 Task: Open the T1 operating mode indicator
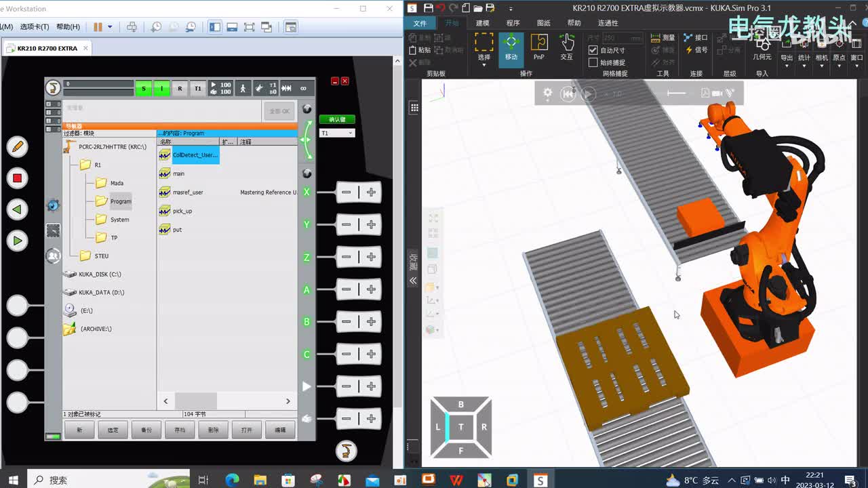[x=197, y=88]
